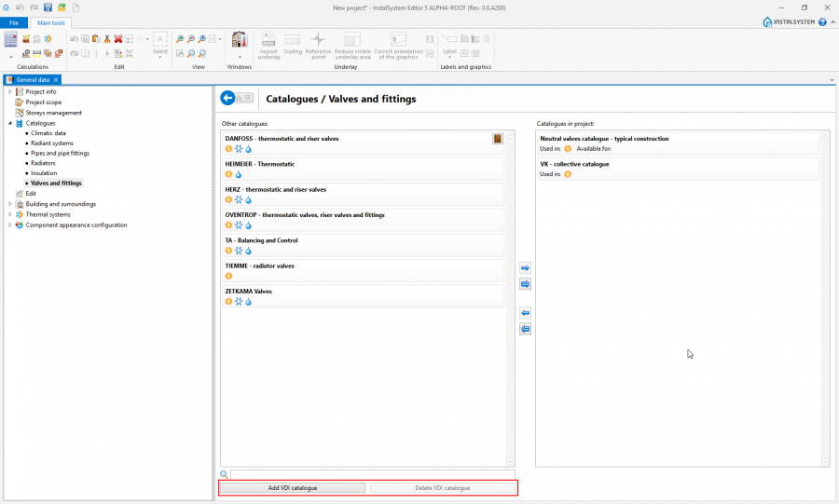Expand the Project info tree node
Viewport: 839px width, 504px height.
(10, 91)
